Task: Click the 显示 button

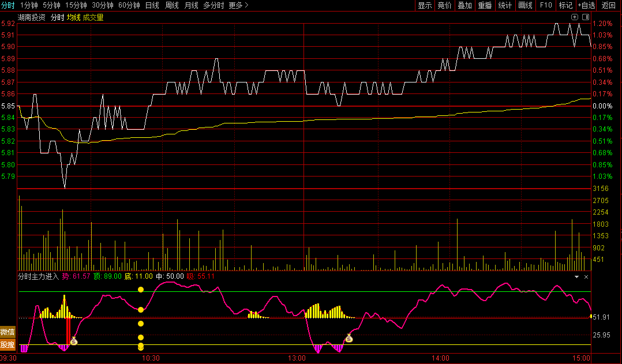Action: tap(425, 5)
